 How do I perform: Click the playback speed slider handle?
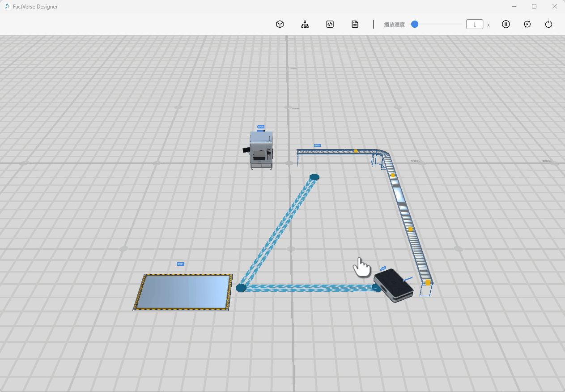(415, 24)
